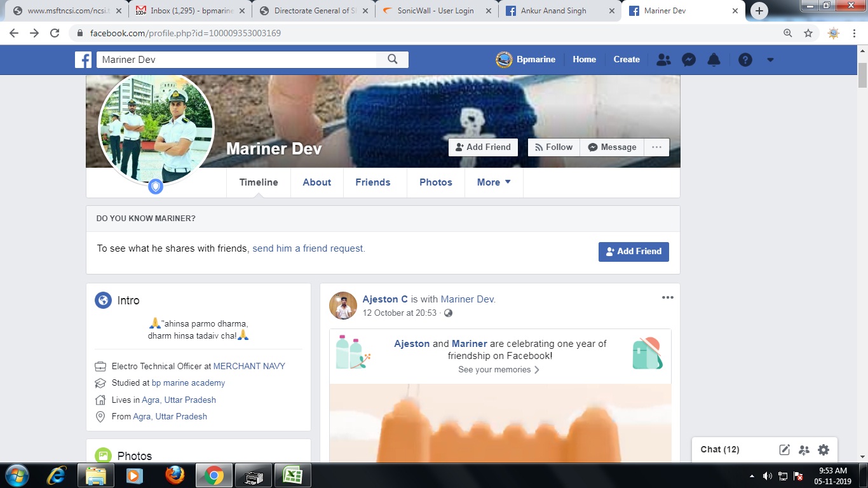Click Add Friend on cover photo
The width and height of the screenshot is (868, 488).
(483, 147)
